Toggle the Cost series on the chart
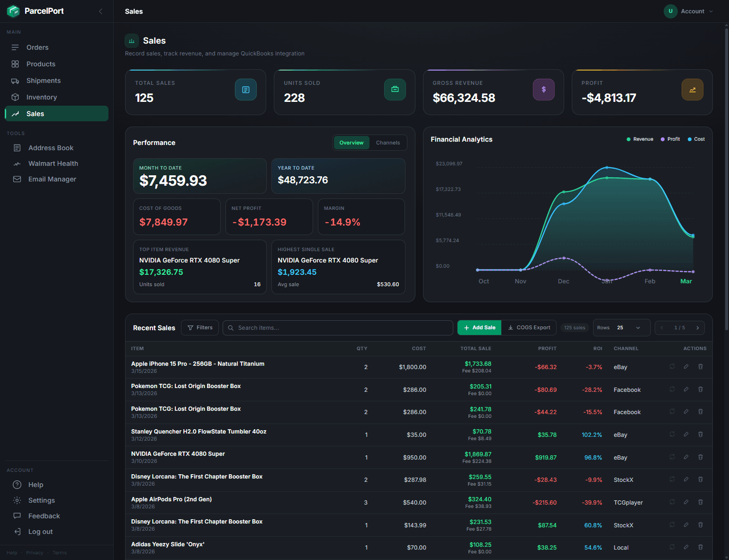 696,139
